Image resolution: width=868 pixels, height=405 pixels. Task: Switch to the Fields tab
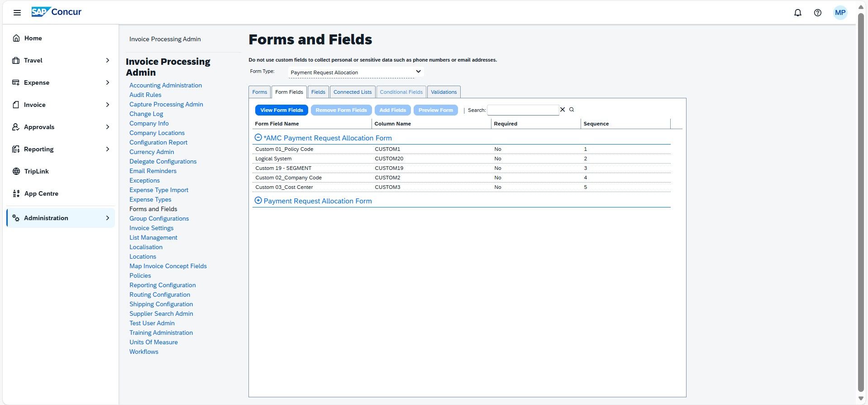[x=318, y=92]
